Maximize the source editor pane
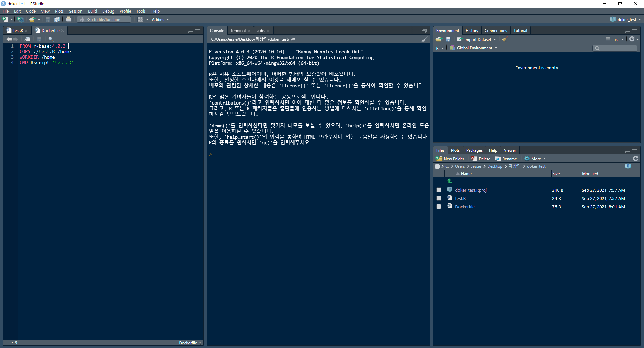644x348 pixels. (198, 31)
